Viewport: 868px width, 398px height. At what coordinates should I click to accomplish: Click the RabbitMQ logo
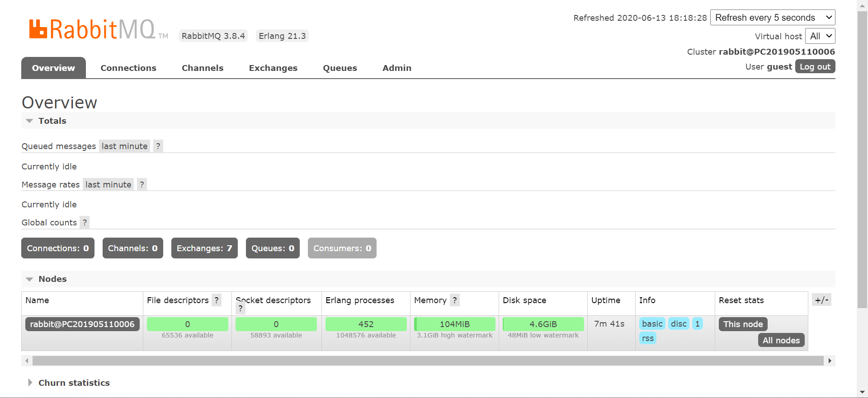[x=99, y=30]
